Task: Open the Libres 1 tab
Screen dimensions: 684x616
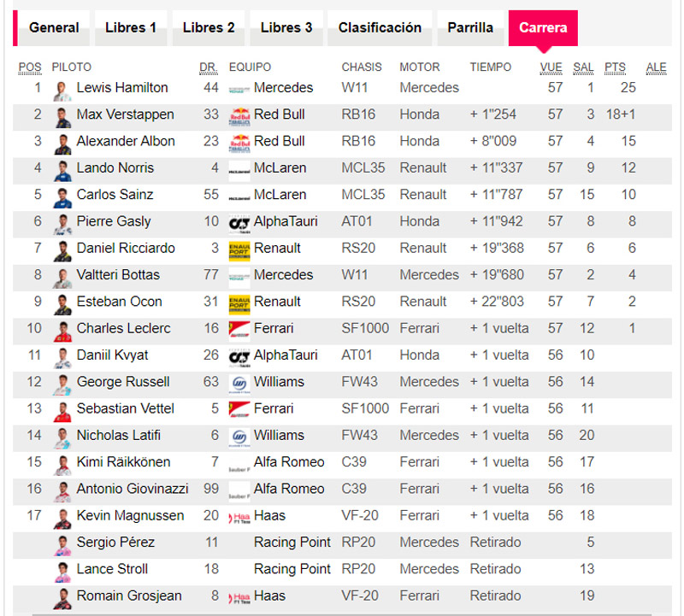Action: (x=131, y=27)
